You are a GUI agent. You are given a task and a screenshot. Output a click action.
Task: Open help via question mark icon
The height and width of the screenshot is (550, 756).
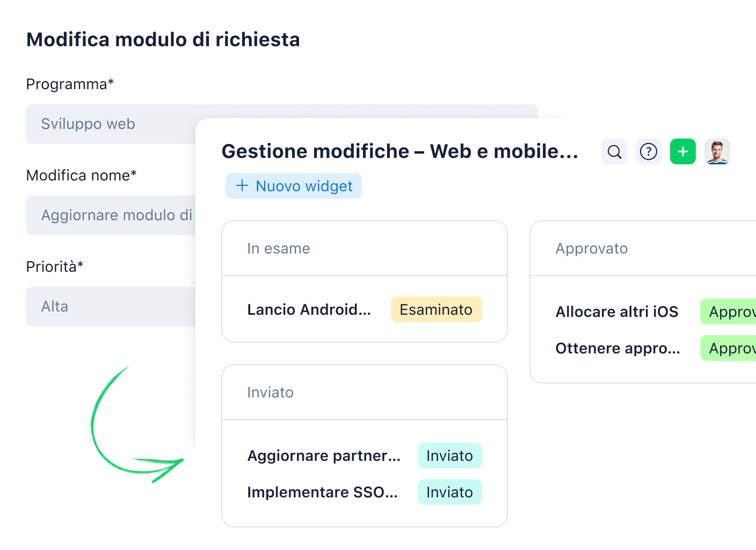coord(649,152)
